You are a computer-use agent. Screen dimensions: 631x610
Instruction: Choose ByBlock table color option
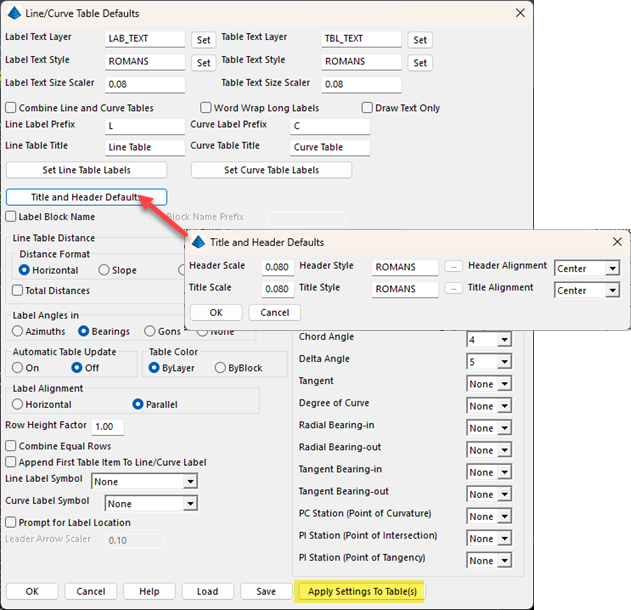pos(221,368)
